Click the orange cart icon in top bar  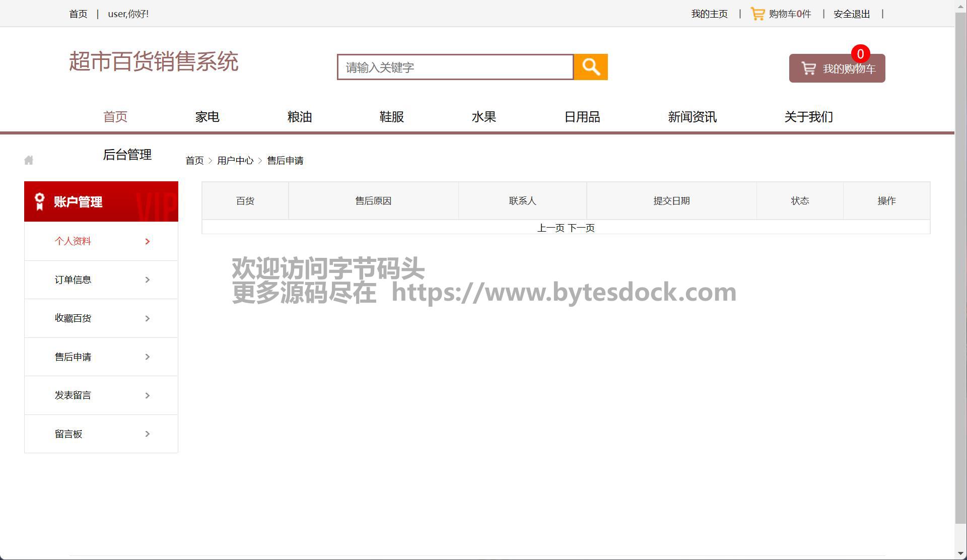pyautogui.click(x=757, y=14)
